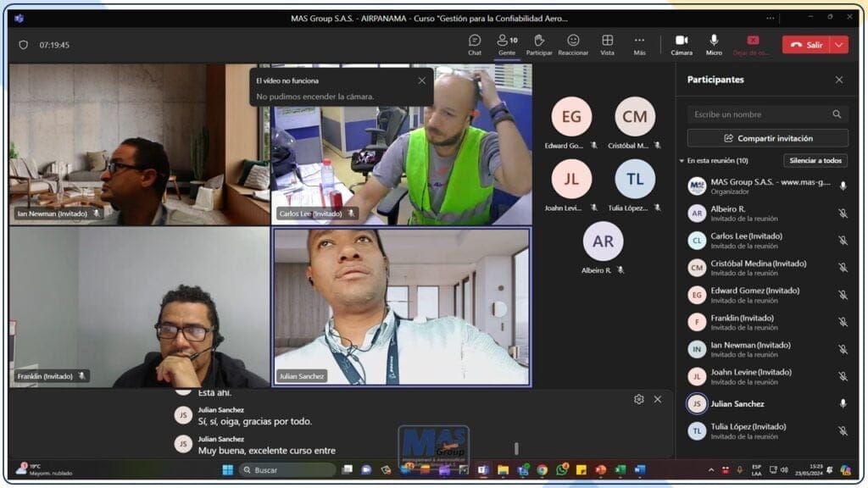Image resolution: width=868 pixels, height=488 pixels.
Task: Select Carlos Lee in participants list
Action: (746, 241)
